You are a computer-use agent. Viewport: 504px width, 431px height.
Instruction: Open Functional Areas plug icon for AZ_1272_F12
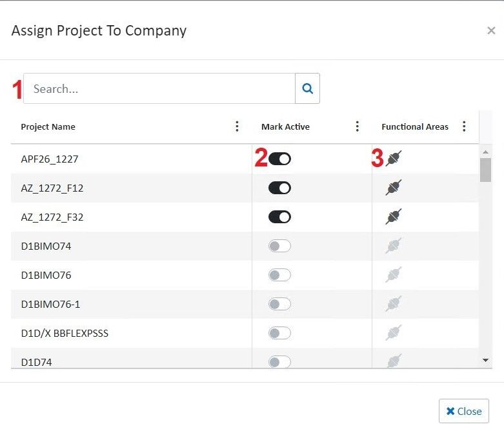tap(394, 188)
